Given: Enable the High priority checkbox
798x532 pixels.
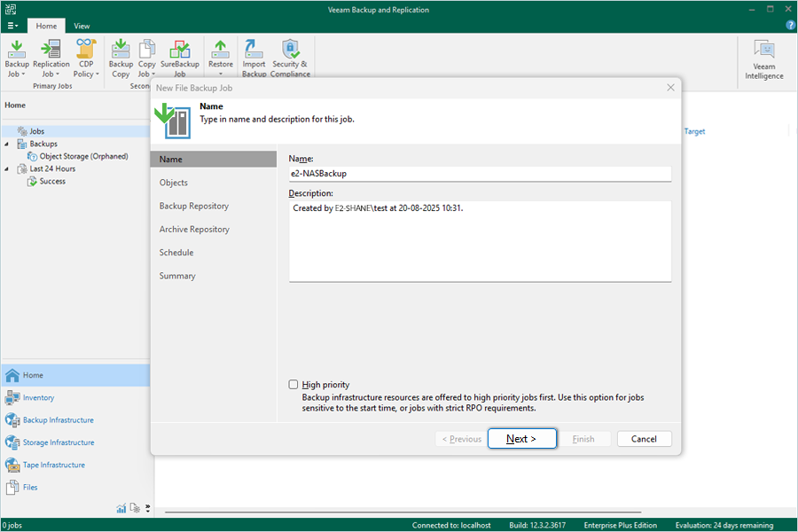Looking at the screenshot, I should tap(293, 384).
